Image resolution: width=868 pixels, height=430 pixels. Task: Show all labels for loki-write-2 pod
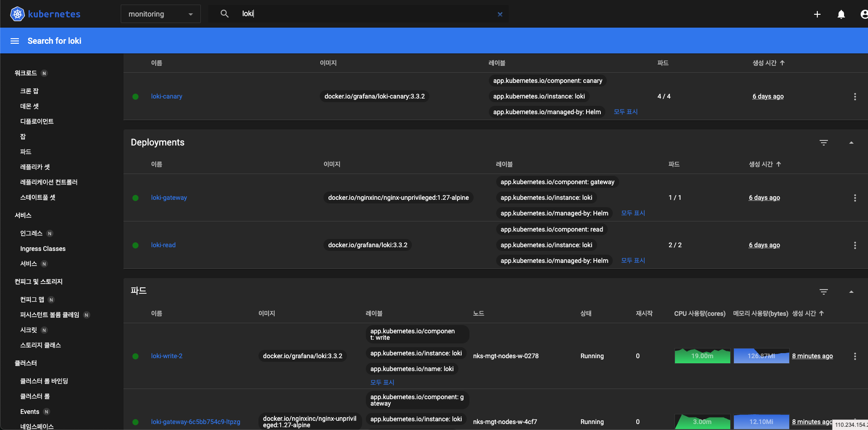click(x=382, y=383)
